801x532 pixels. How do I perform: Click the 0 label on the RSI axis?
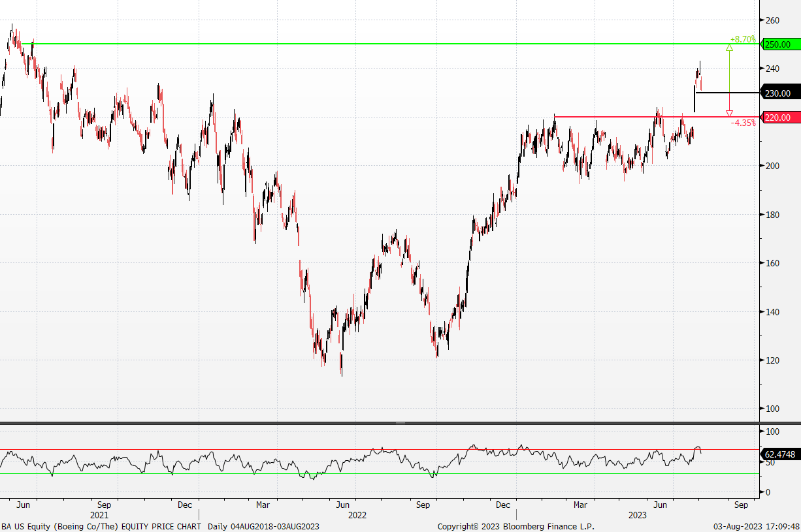(x=768, y=492)
